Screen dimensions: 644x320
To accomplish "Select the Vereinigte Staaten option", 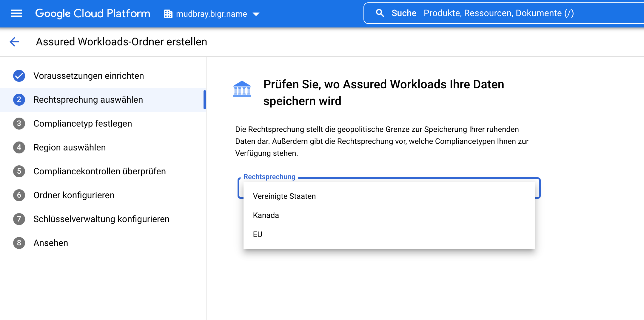I will (x=284, y=196).
